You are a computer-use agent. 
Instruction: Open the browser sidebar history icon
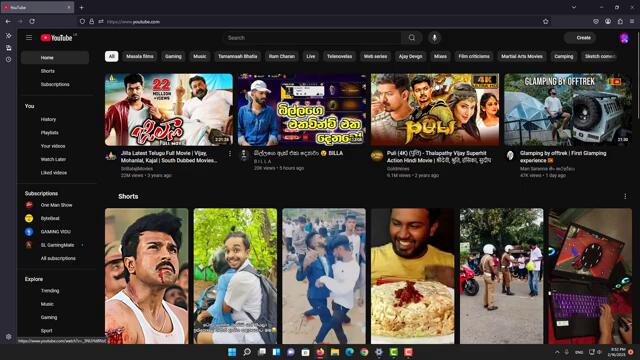9,59
